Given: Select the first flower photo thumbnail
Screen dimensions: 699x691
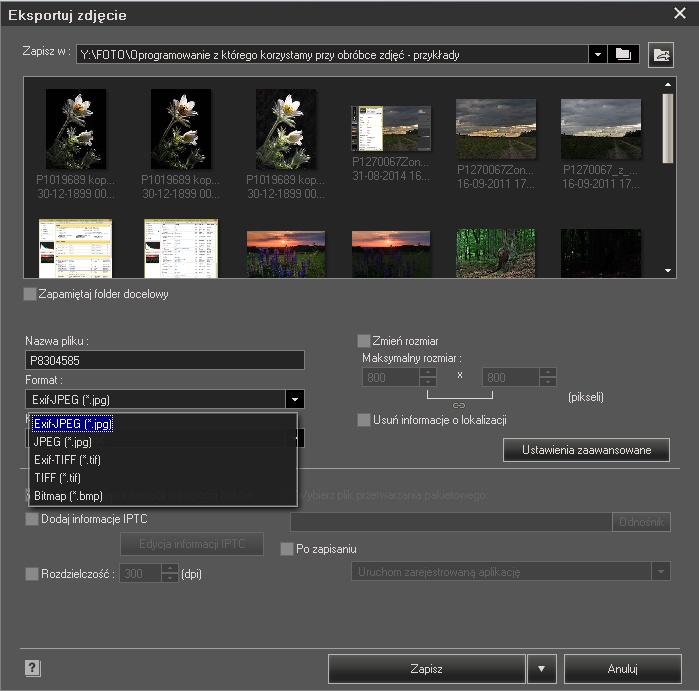Looking at the screenshot, I should pos(76,130).
